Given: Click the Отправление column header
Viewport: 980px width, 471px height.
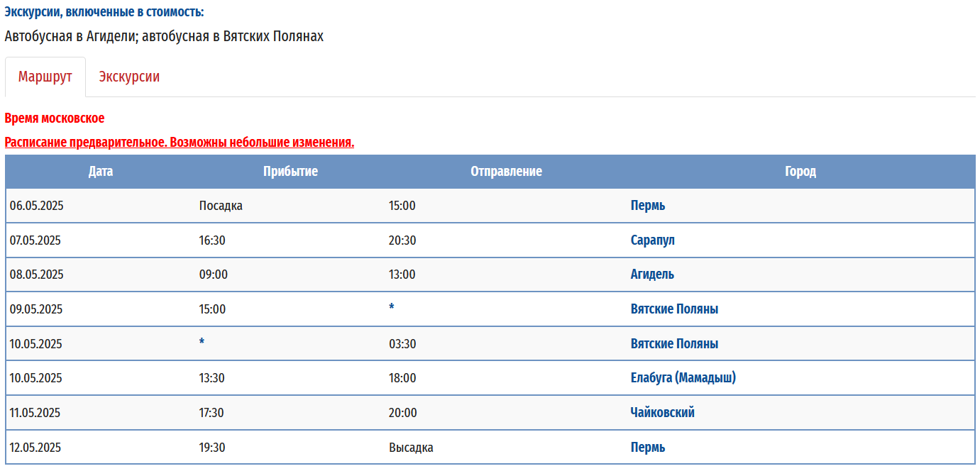Looking at the screenshot, I should (506, 172).
